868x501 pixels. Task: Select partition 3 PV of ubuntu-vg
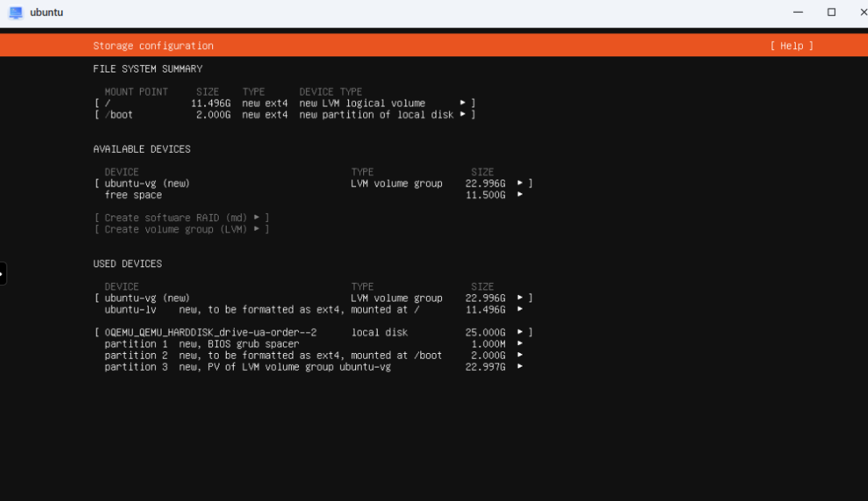pos(314,368)
